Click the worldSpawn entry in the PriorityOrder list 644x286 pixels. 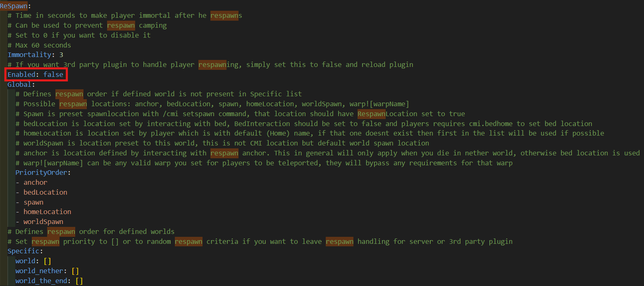[x=43, y=222]
